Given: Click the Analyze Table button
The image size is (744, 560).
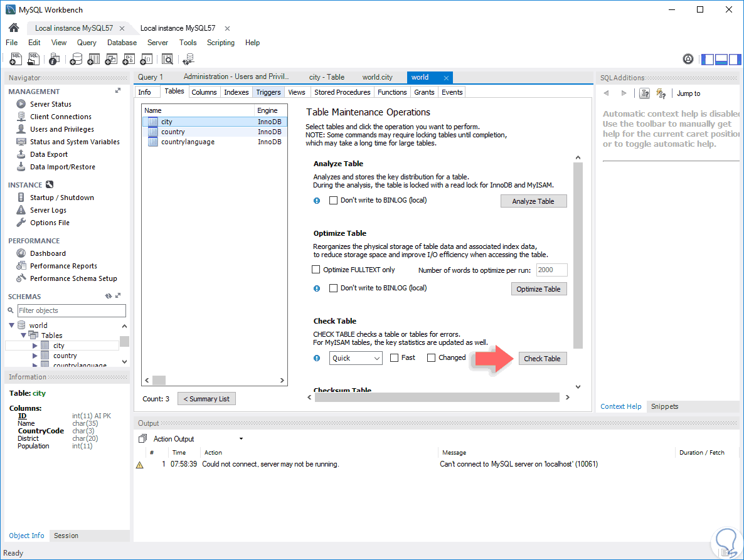Looking at the screenshot, I should point(533,201).
